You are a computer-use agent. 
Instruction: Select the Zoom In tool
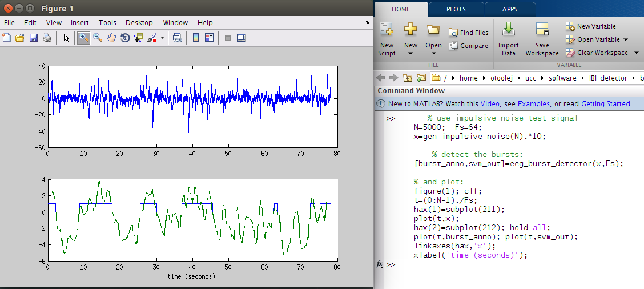point(84,38)
